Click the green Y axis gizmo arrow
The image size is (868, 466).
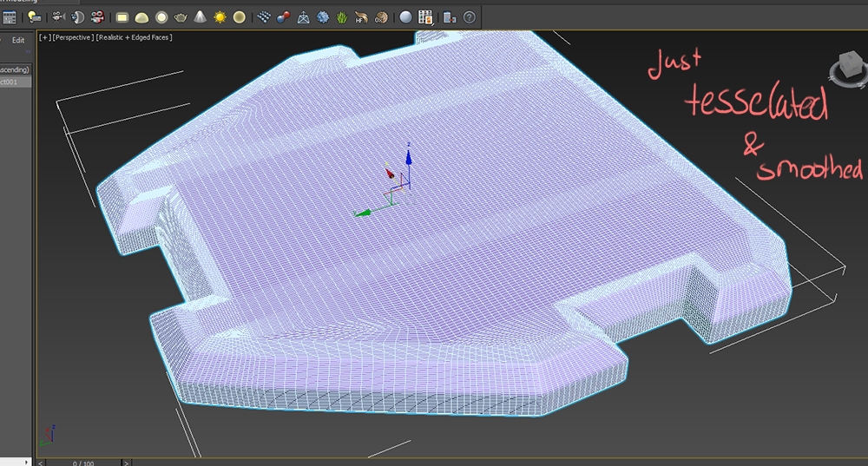tap(363, 213)
